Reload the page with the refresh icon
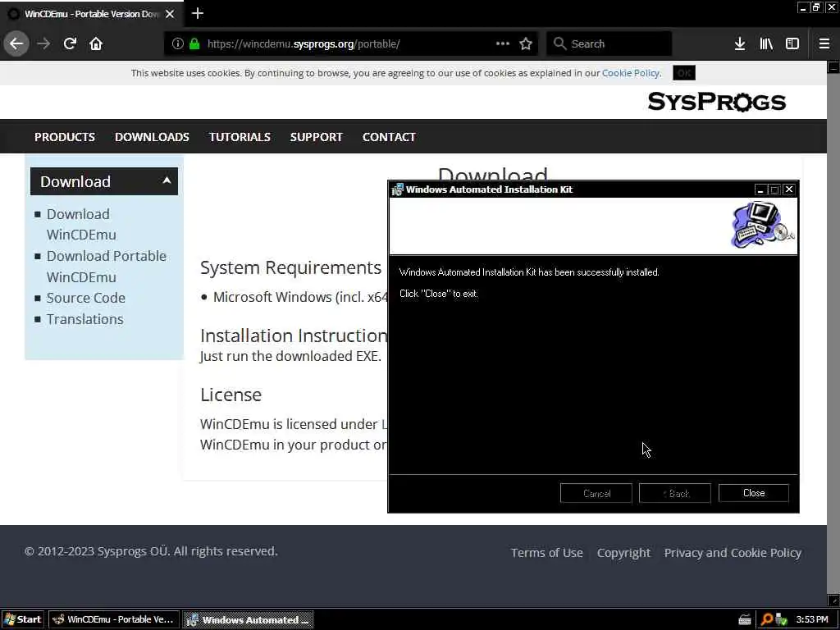 (x=70, y=43)
